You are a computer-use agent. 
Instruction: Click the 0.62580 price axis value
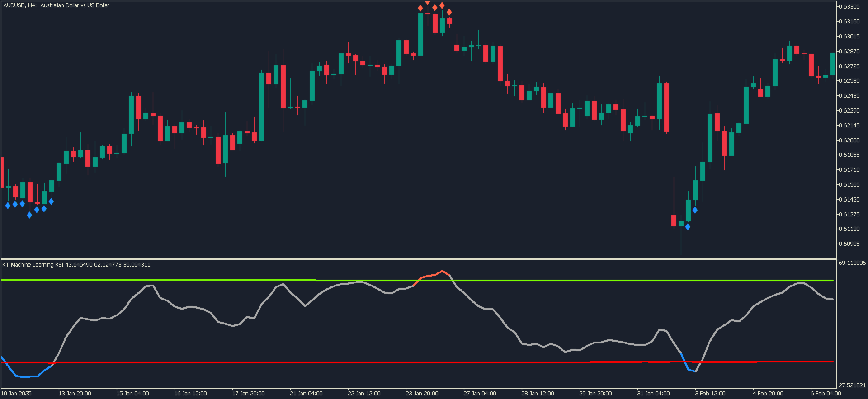pyautogui.click(x=849, y=81)
